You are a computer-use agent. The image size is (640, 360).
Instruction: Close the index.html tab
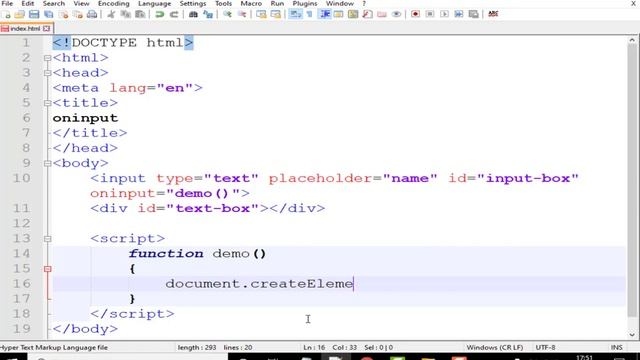pos(47,29)
